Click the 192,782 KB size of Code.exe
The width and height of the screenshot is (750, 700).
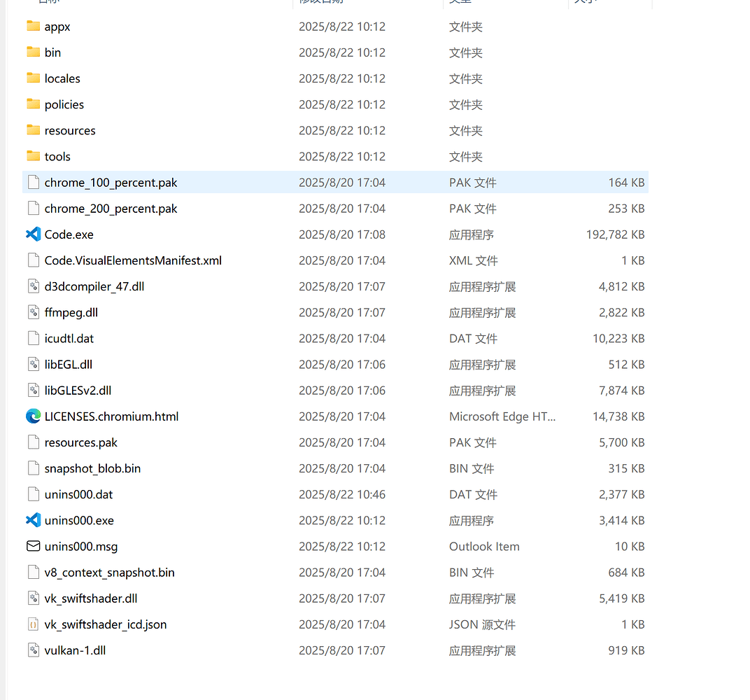[x=615, y=234]
